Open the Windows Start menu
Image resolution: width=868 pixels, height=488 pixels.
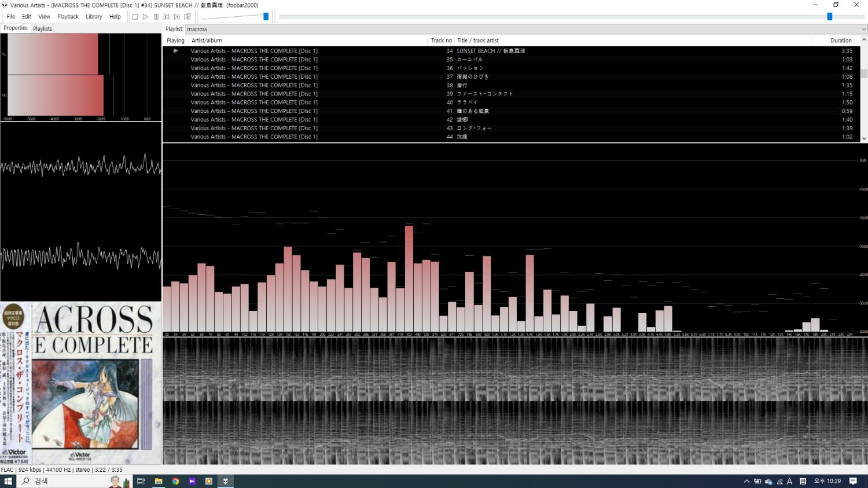[8, 481]
